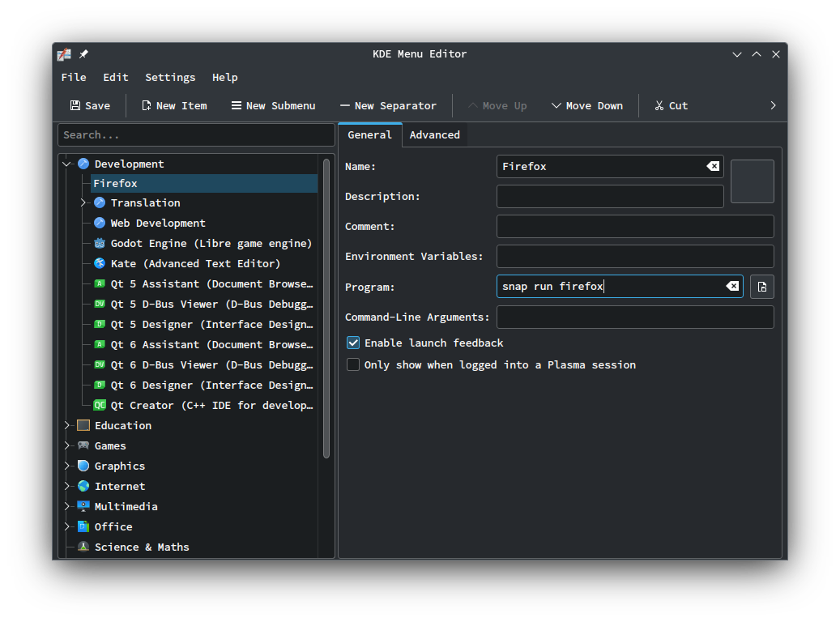This screenshot has width=840, height=622.
Task: Click the Qt 6 D-Bus Viewer icon
Action: point(100,364)
